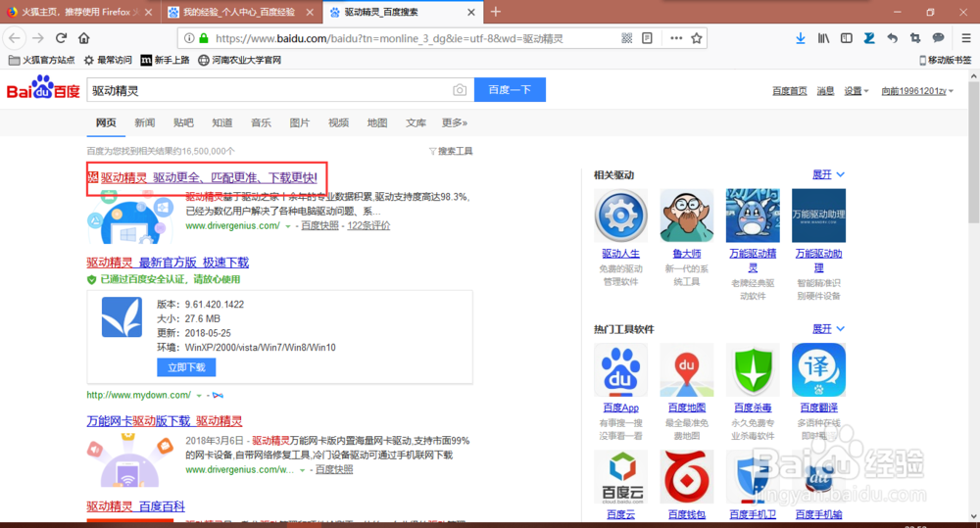Open page actions three-dot menu
Screen dimensions: 980x528
[675, 38]
